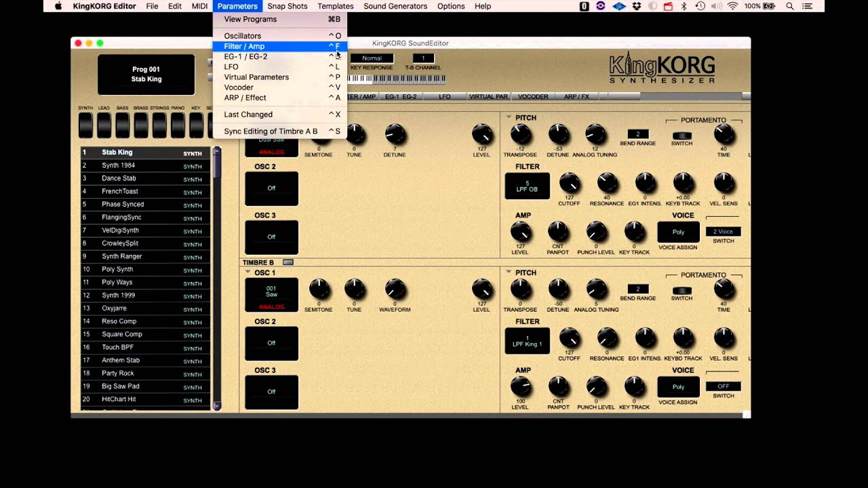The width and height of the screenshot is (868, 488).
Task: Switch to the EG-1 EG-2 tab
Action: 401,97
